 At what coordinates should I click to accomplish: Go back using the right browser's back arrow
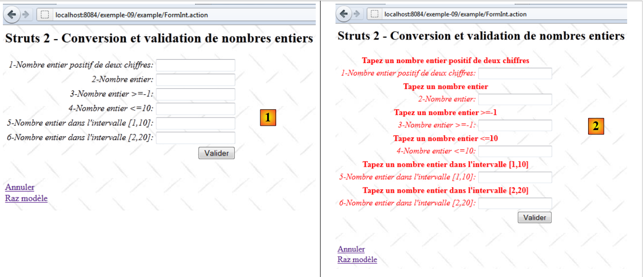[x=343, y=14]
